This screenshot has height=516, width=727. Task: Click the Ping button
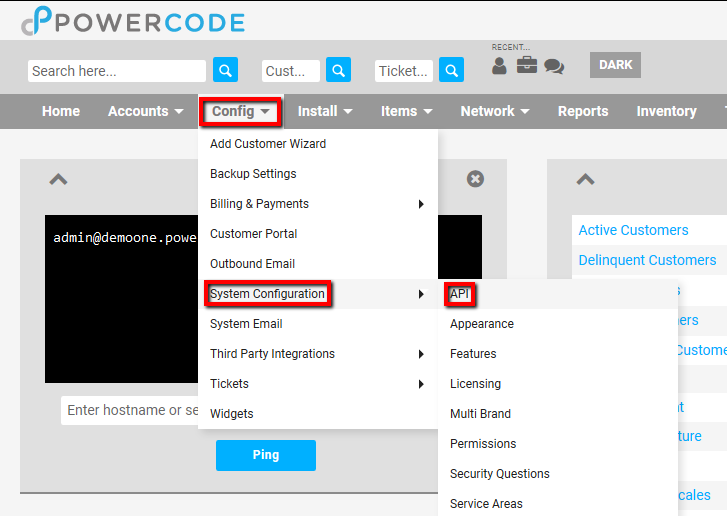point(266,455)
